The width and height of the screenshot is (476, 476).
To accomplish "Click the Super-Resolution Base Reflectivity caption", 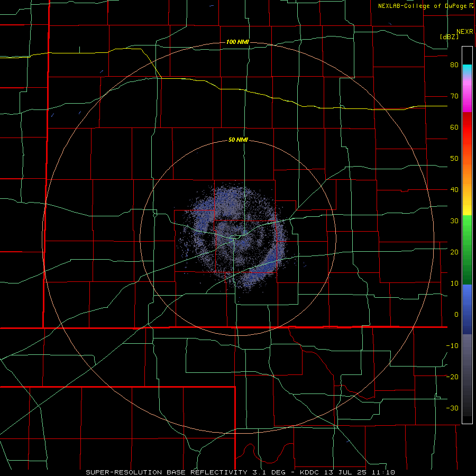I will (240, 472).
